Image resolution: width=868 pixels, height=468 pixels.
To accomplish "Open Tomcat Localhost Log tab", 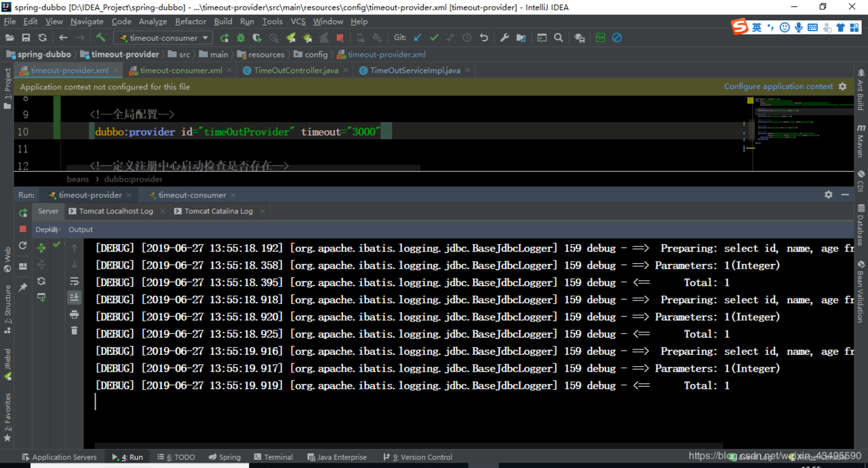I will point(116,211).
